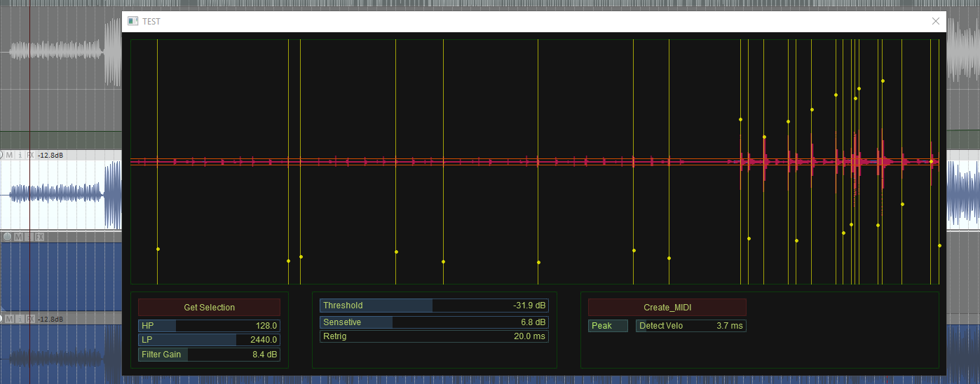The height and width of the screenshot is (384, 980).
Task: Adjust the Filter Gain slider
Action: pos(209,355)
